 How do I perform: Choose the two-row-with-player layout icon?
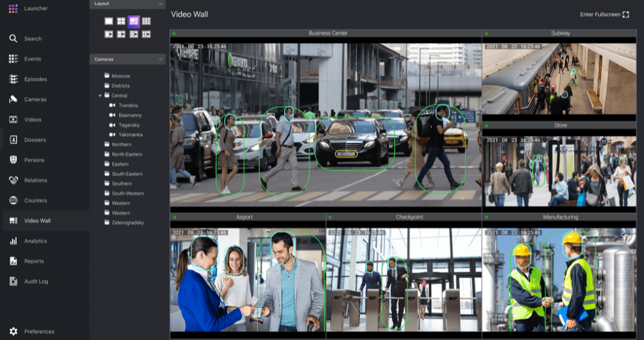tap(121, 34)
